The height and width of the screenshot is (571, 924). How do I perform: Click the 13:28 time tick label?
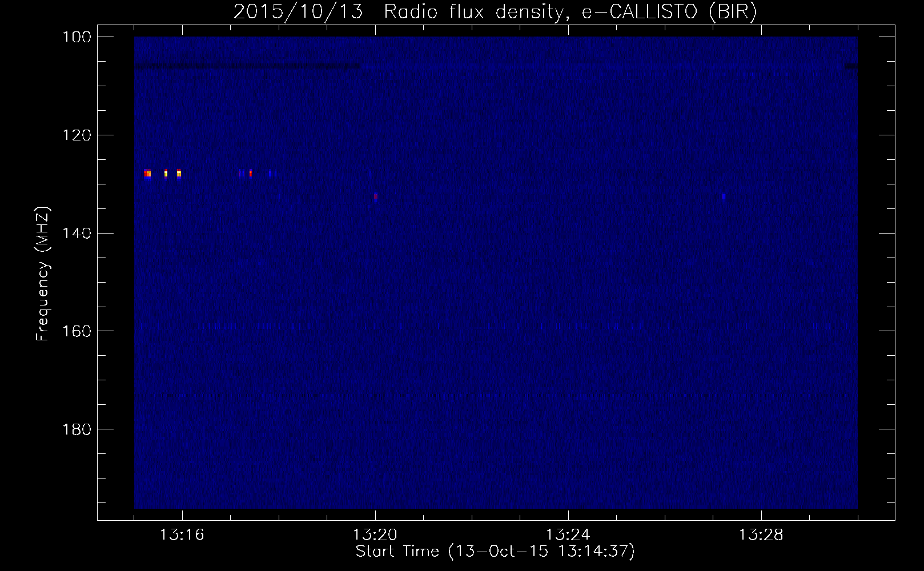[761, 535]
